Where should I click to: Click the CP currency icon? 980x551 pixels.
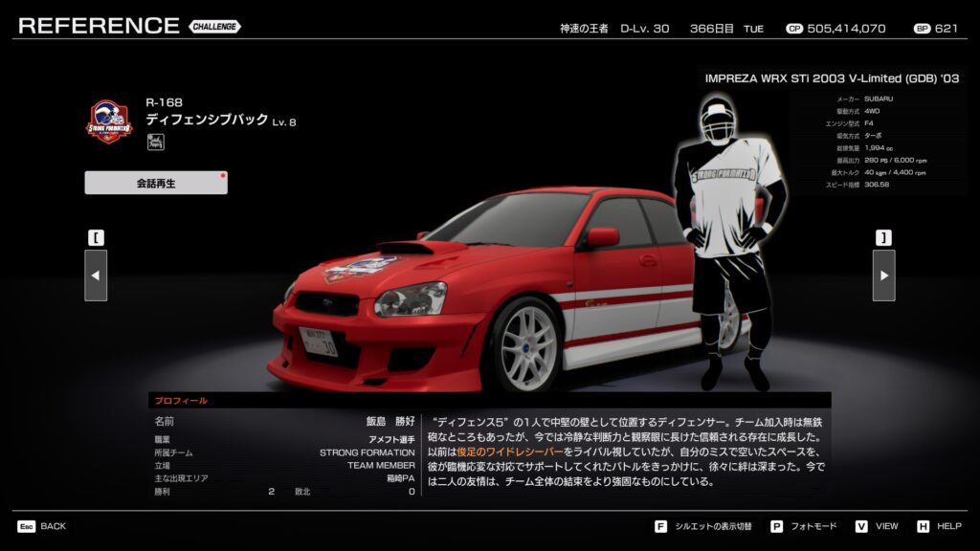793,29
